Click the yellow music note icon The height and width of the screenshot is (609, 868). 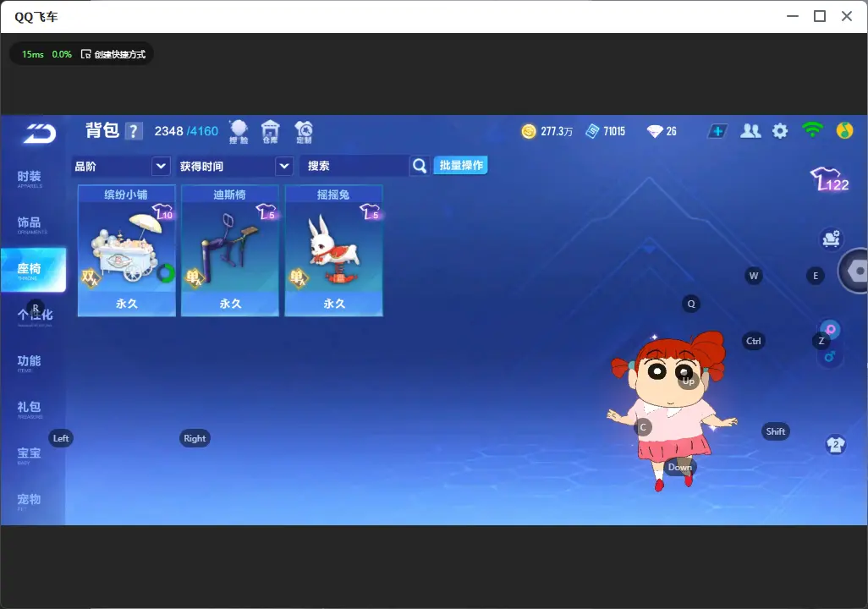pos(844,130)
